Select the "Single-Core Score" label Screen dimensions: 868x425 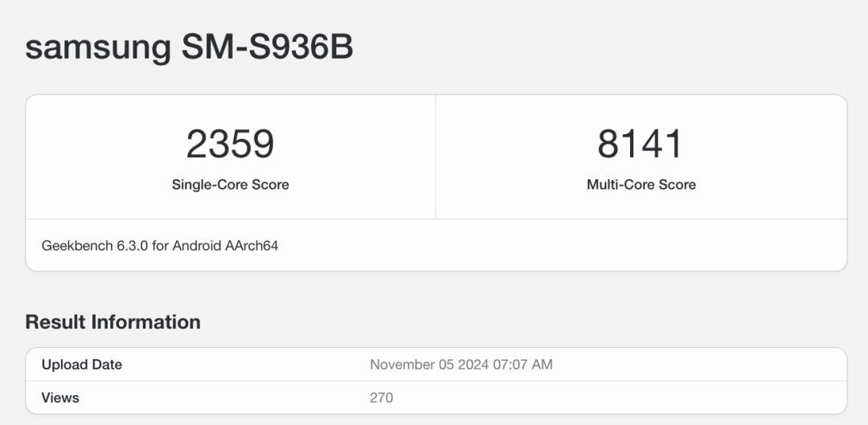click(230, 185)
